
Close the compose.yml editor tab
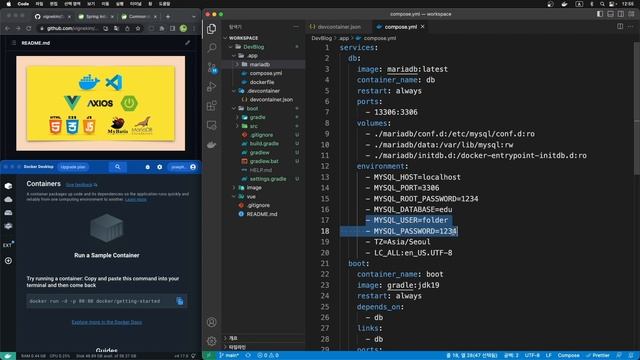click(x=422, y=27)
